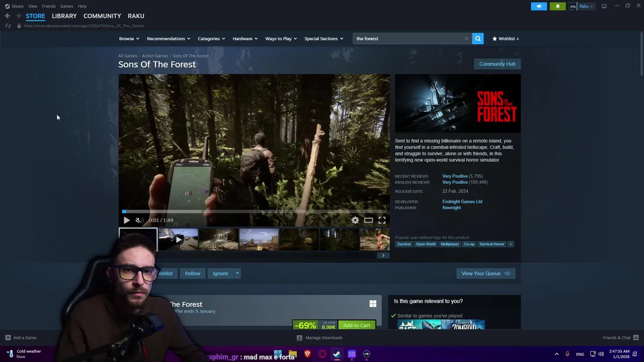
Task: Click View Your Queue
Action: (486, 274)
